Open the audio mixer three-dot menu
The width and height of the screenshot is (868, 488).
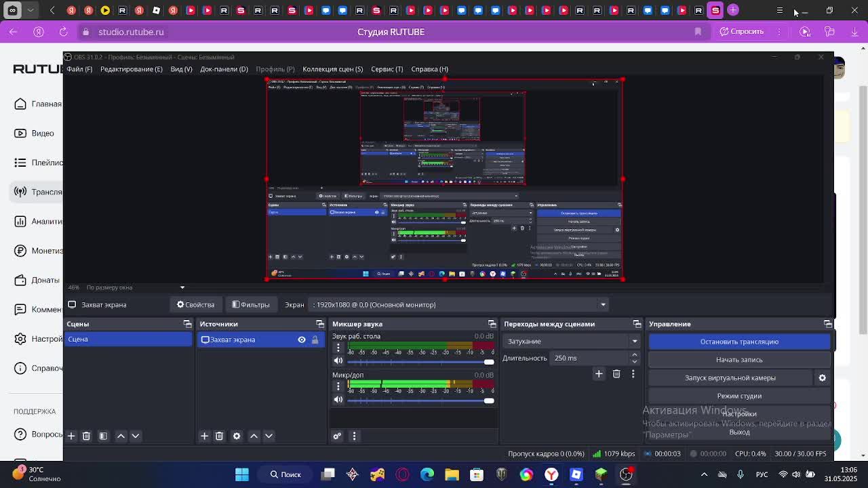(354, 436)
